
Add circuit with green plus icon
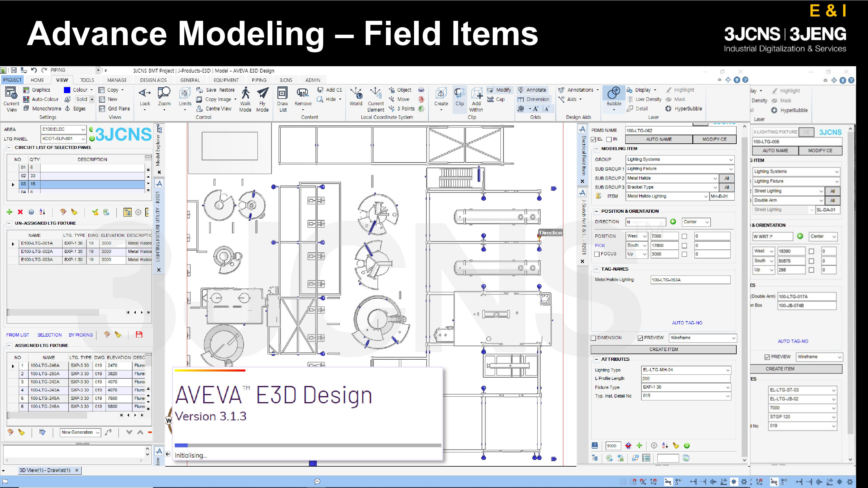click(x=10, y=212)
